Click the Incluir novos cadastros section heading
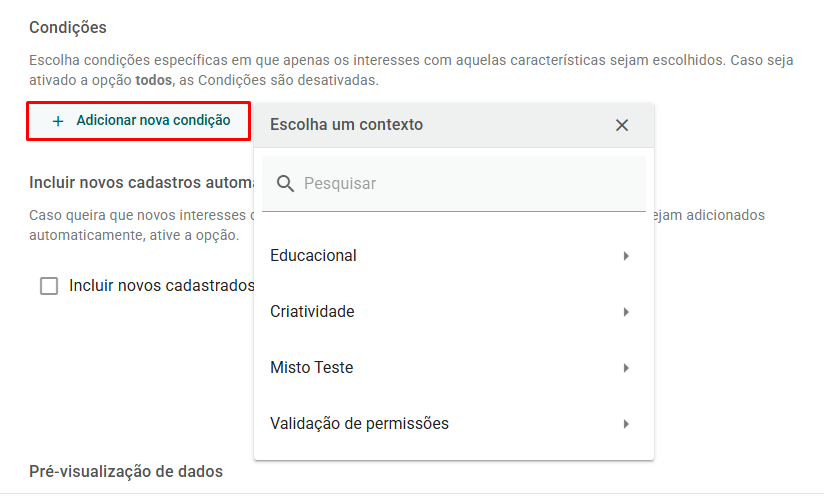824x501 pixels. [x=141, y=182]
